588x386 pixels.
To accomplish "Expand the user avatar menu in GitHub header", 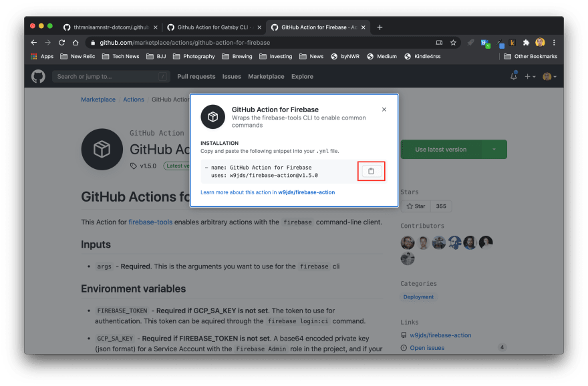I will coord(549,77).
